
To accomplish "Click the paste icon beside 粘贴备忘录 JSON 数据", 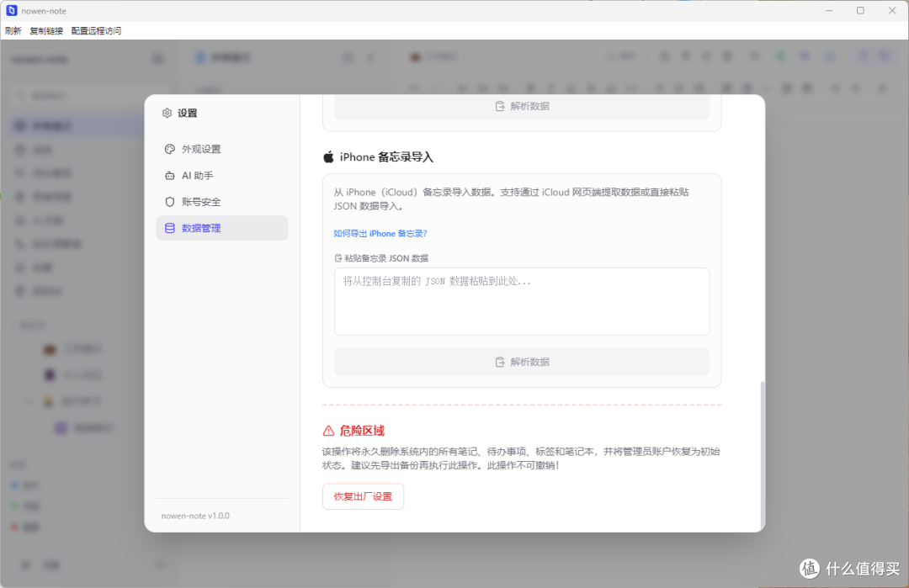I will coord(338,258).
